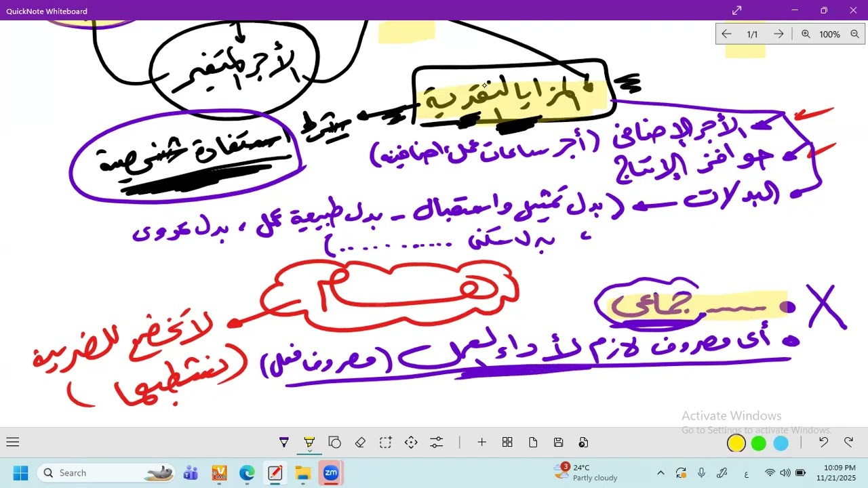Zoom out with the magnifier minus icon
Screen dimensions: 868x488
(x=854, y=34)
